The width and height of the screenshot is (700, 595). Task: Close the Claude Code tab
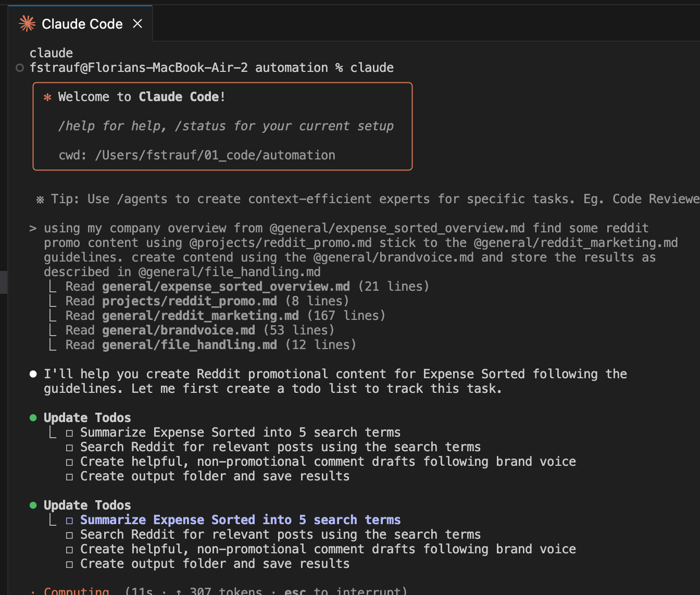tap(137, 23)
